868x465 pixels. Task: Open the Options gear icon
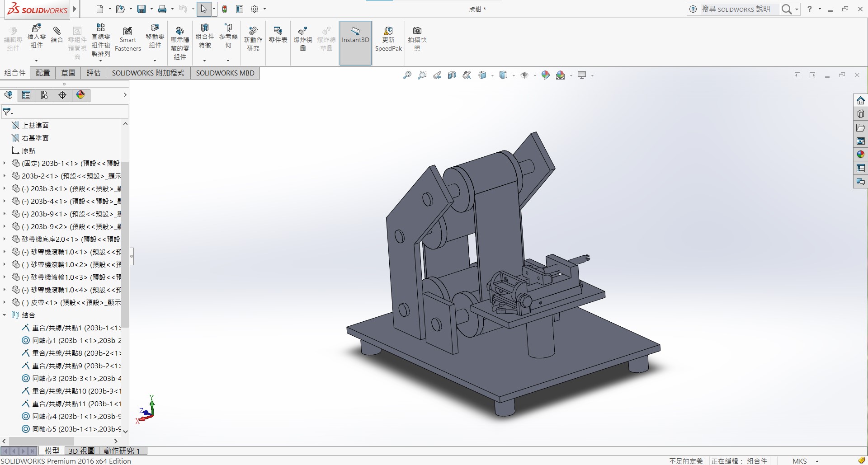[255, 9]
